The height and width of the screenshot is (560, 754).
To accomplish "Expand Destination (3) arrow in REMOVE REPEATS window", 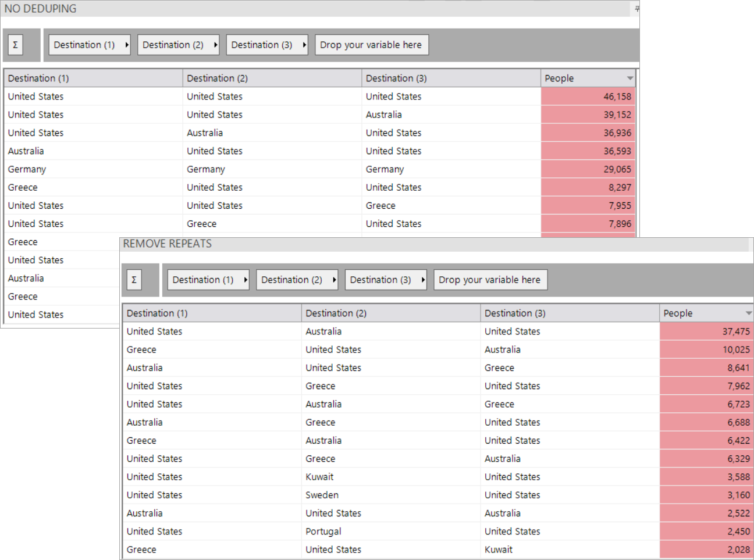I will pyautogui.click(x=422, y=280).
